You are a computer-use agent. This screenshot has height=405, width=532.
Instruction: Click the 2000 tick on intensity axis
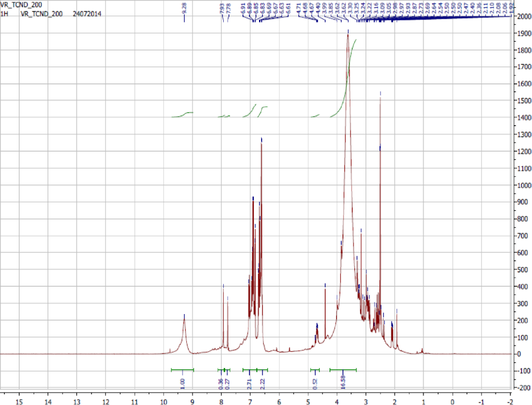pyautogui.click(x=522, y=17)
